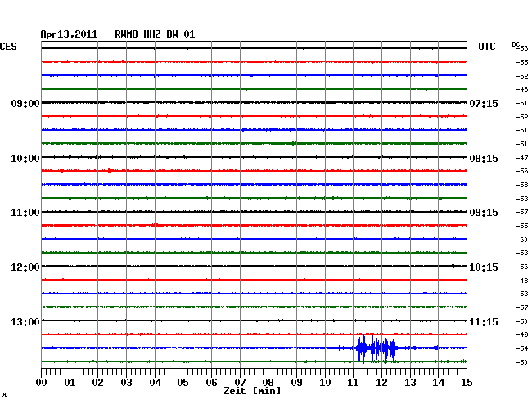Screen dimensions: 532x404
Task: Click the 09 minute tick label on x-axis
Action: tap(296, 382)
